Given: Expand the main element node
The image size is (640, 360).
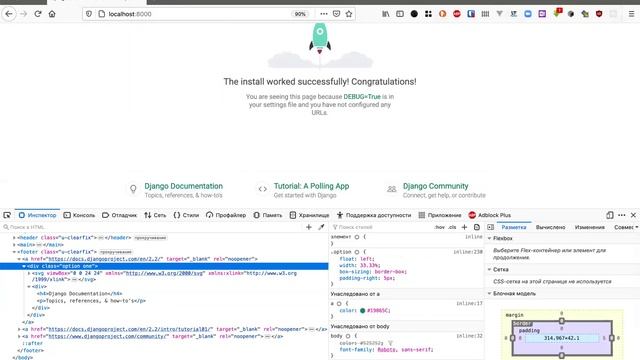Looking at the screenshot, I should pos(14,245).
